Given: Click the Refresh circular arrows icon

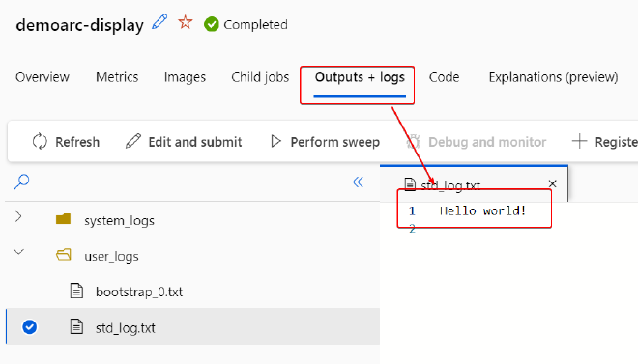Looking at the screenshot, I should [x=40, y=141].
